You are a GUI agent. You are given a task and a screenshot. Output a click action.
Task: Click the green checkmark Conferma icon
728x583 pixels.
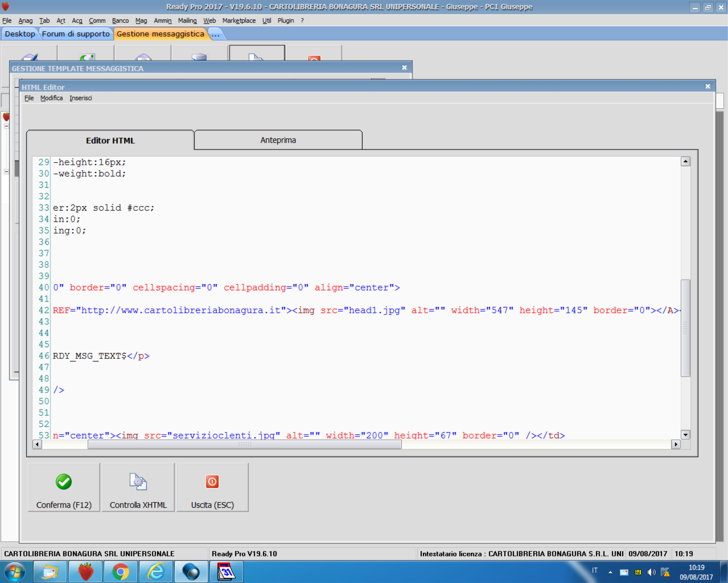click(64, 482)
